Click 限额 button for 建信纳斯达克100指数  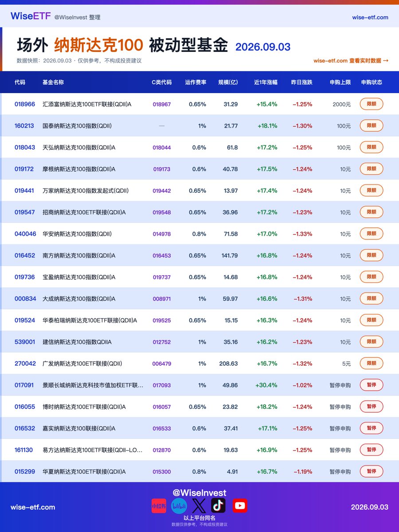[x=372, y=342]
